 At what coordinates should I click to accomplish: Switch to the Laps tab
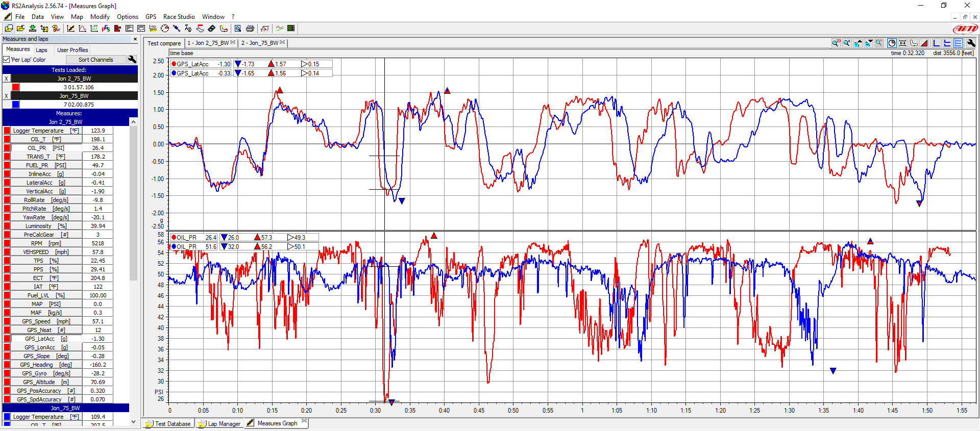(42, 50)
